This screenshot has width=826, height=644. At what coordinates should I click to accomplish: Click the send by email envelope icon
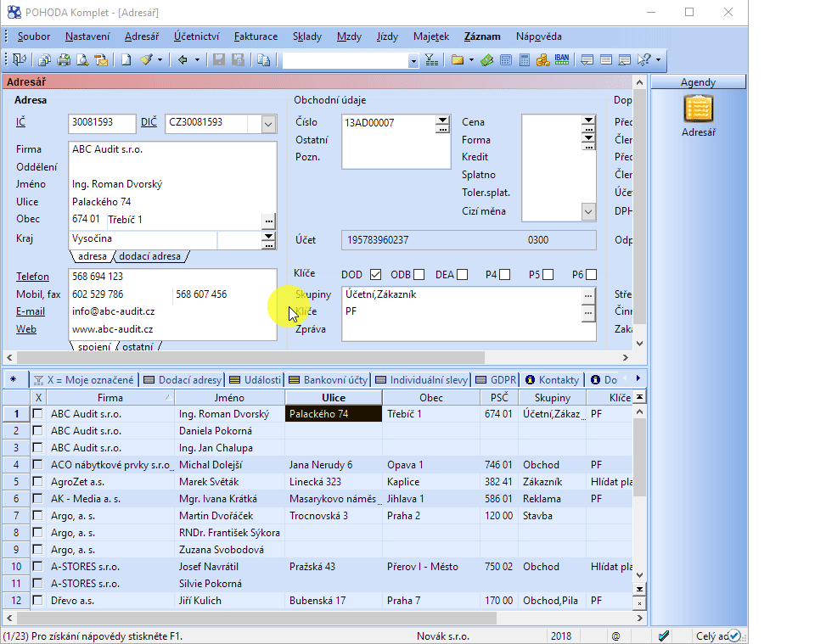pyautogui.click(x=101, y=60)
